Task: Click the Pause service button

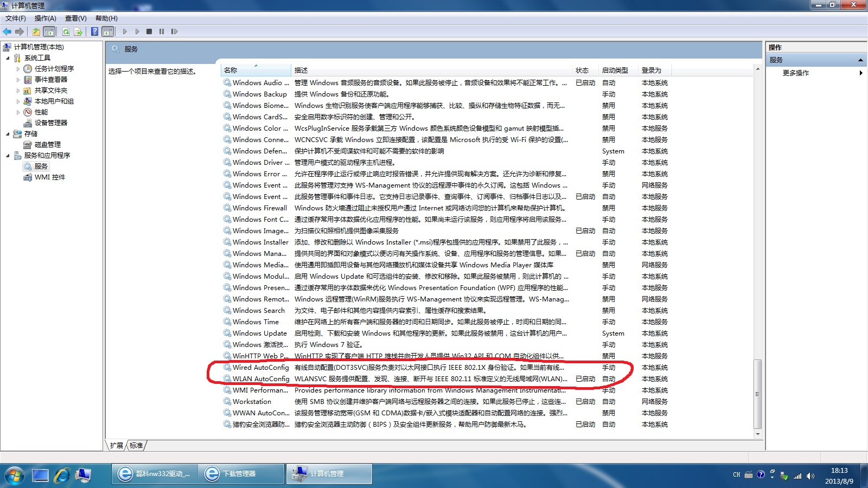Action: coord(162,31)
